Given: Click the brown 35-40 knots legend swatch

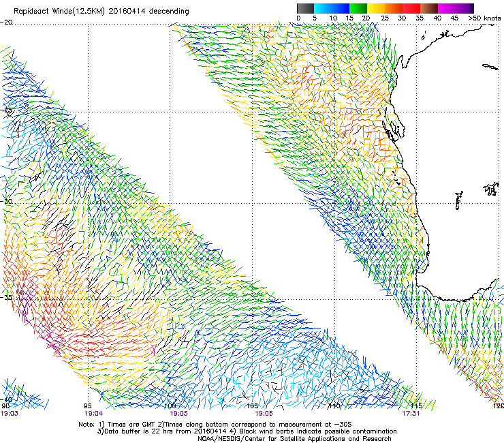Looking at the screenshot, I should tap(429, 8).
